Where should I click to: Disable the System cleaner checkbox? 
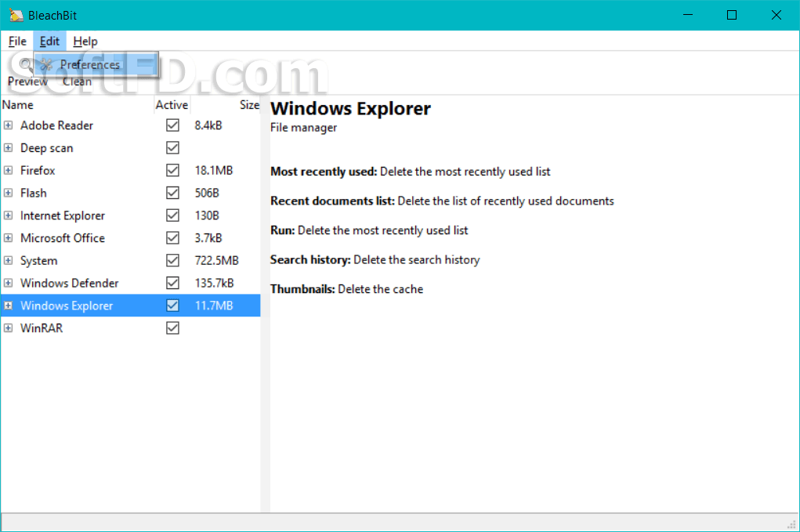tap(172, 261)
